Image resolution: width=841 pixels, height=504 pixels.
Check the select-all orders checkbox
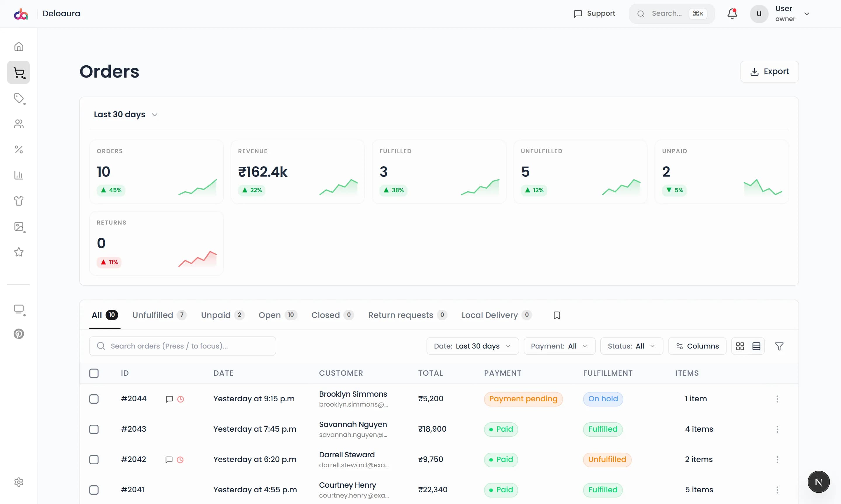pyautogui.click(x=94, y=373)
